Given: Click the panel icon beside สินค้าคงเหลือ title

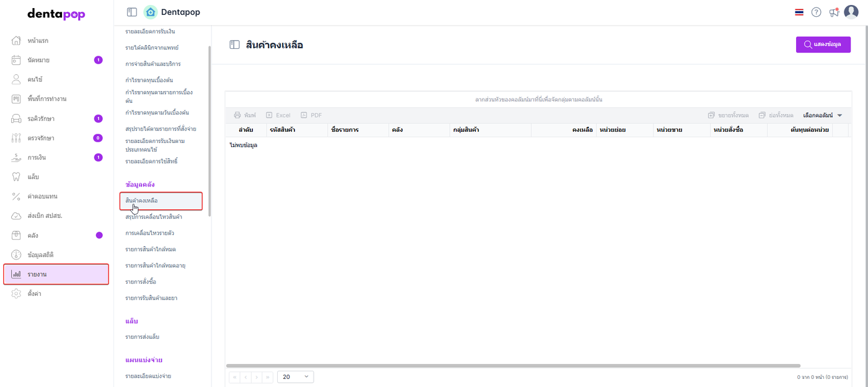Looking at the screenshot, I should click(x=234, y=45).
